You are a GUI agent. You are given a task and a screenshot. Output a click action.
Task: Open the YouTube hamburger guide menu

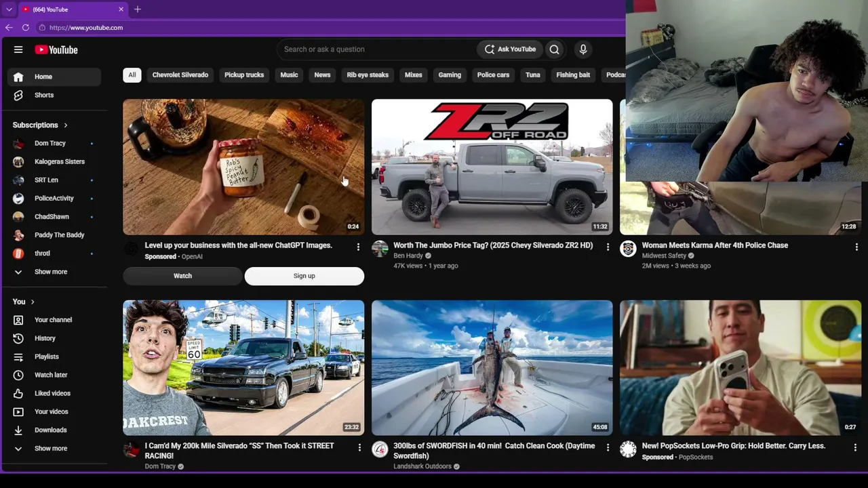18,49
